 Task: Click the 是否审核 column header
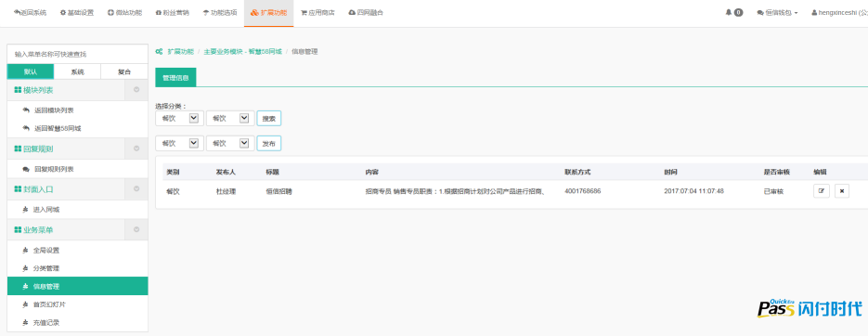click(x=777, y=172)
